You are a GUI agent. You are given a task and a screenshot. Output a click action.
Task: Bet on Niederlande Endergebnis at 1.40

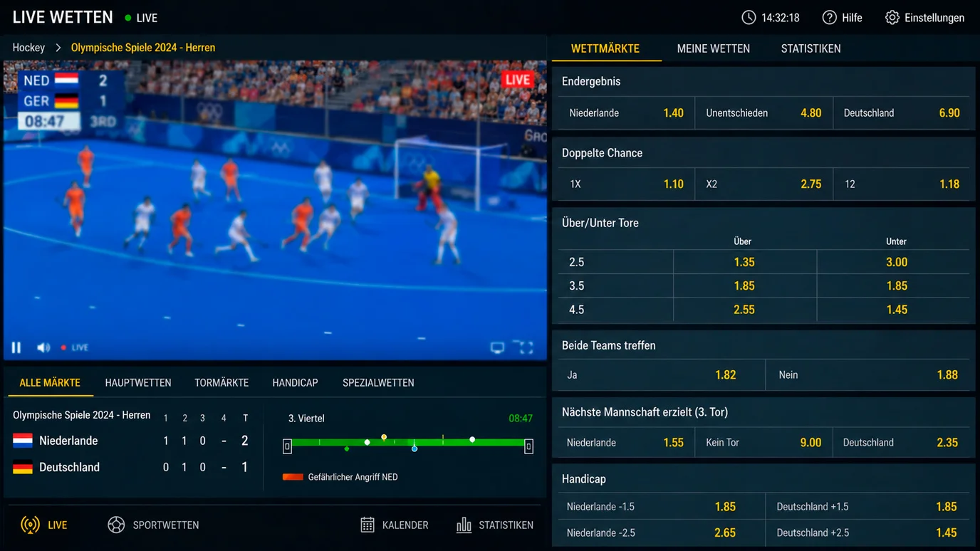[x=626, y=112]
